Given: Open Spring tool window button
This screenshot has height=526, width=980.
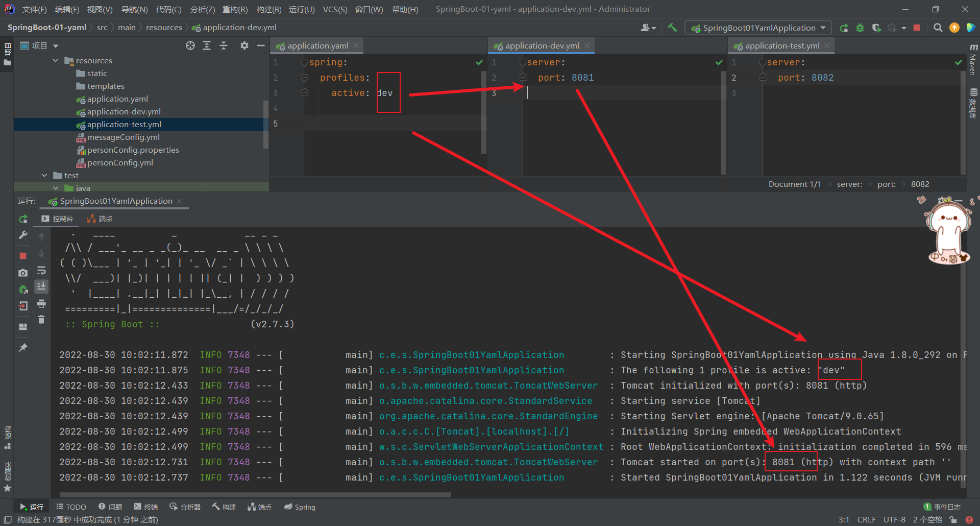Looking at the screenshot, I should coord(300,507).
